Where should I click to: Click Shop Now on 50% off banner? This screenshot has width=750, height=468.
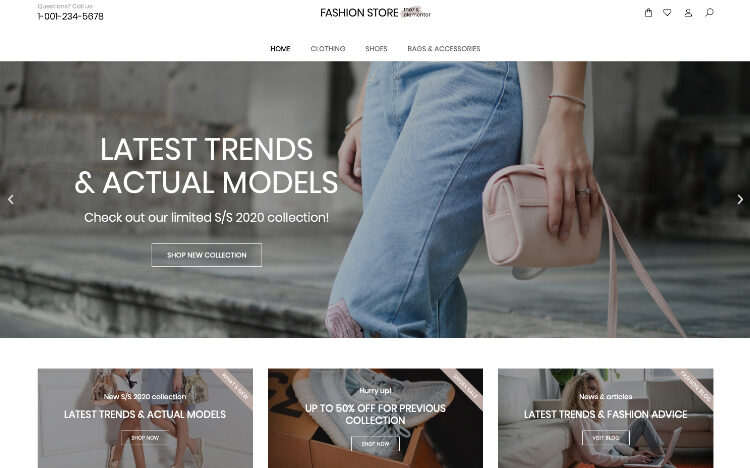(375, 444)
